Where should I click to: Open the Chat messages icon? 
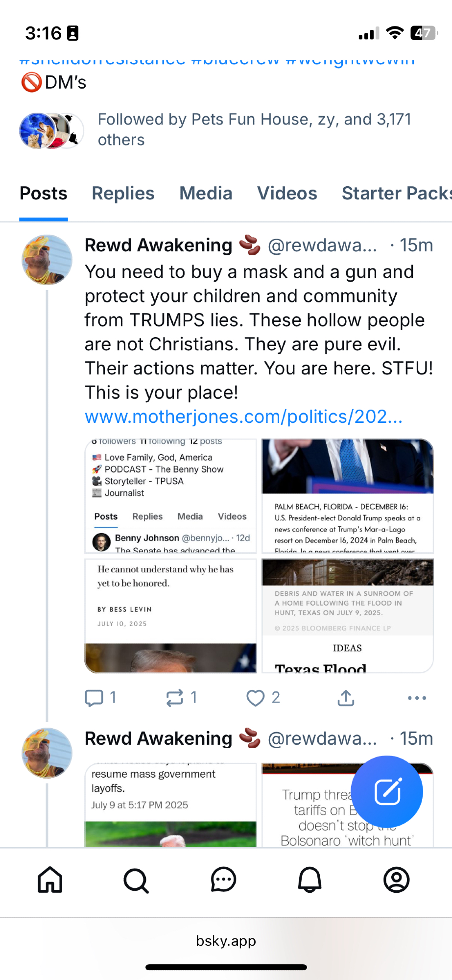click(x=223, y=880)
